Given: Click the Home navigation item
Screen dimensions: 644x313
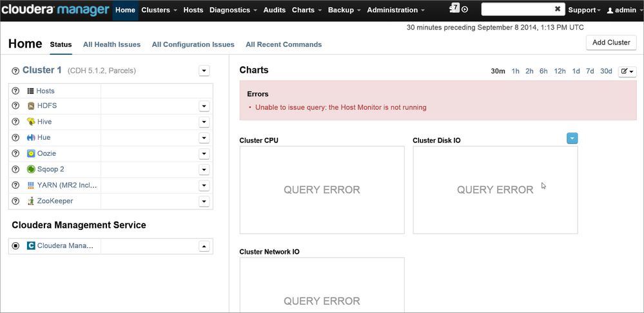Looking at the screenshot, I should 125,10.
